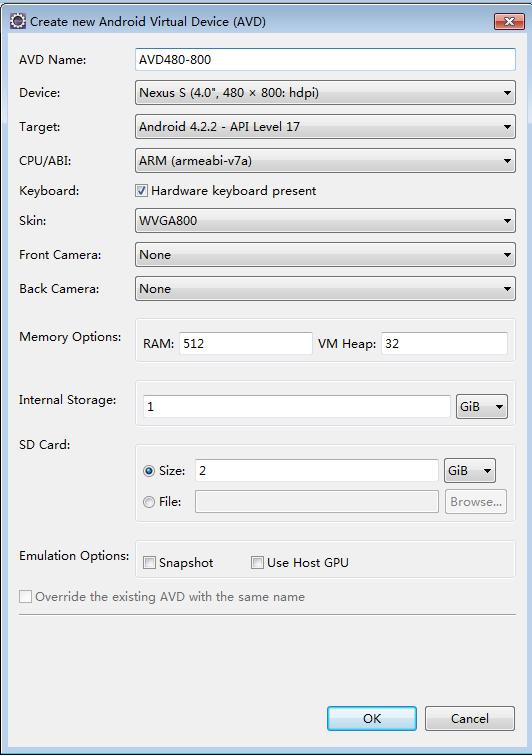Expand the Skin dropdown WVGA800
Screen dimensions: 532x756
(x=325, y=221)
